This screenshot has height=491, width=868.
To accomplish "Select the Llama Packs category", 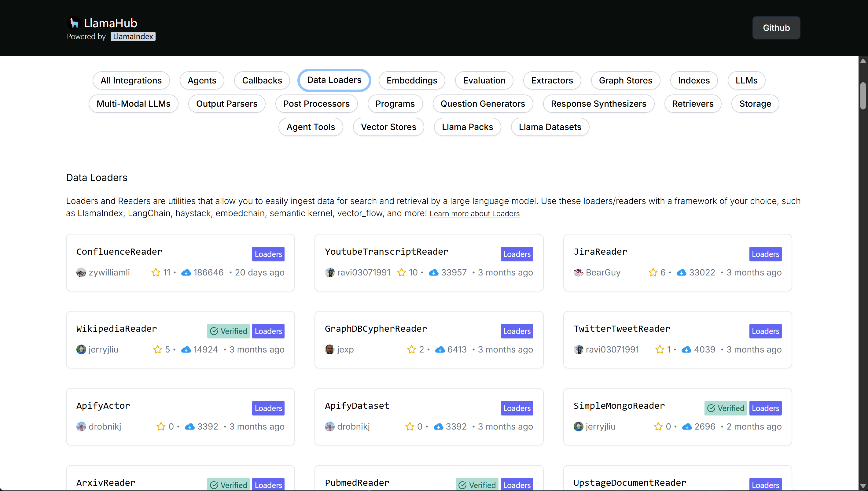I will click(468, 127).
